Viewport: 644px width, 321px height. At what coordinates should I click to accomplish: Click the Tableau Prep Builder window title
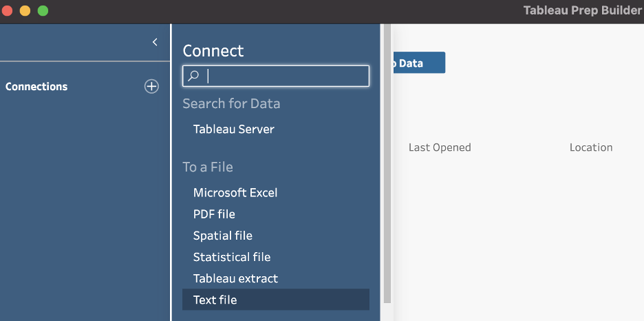coord(583,11)
